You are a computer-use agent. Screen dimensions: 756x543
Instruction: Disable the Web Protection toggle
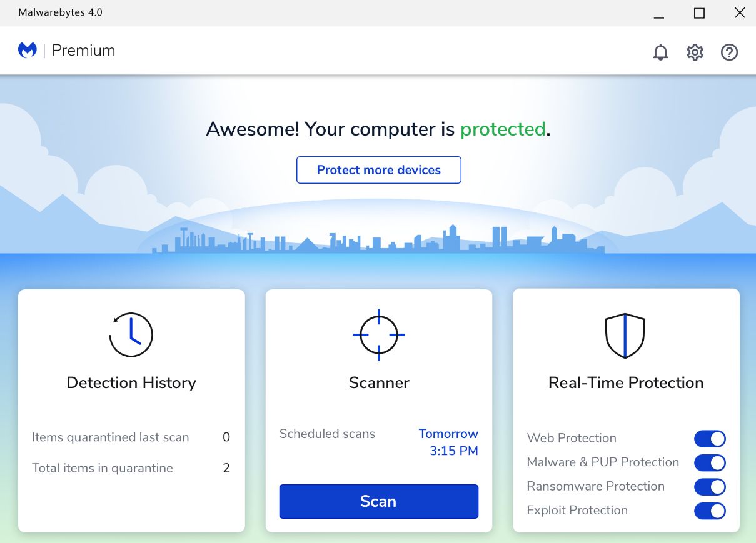(710, 439)
